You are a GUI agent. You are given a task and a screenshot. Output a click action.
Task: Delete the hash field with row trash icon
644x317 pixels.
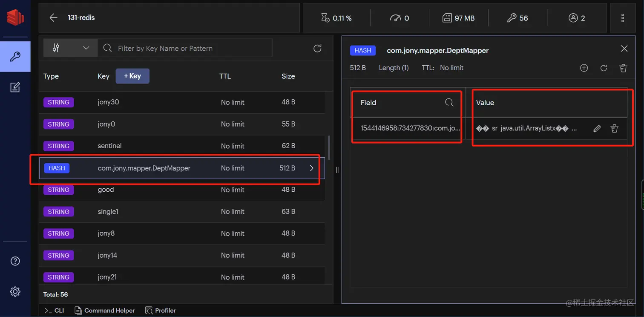click(x=614, y=129)
